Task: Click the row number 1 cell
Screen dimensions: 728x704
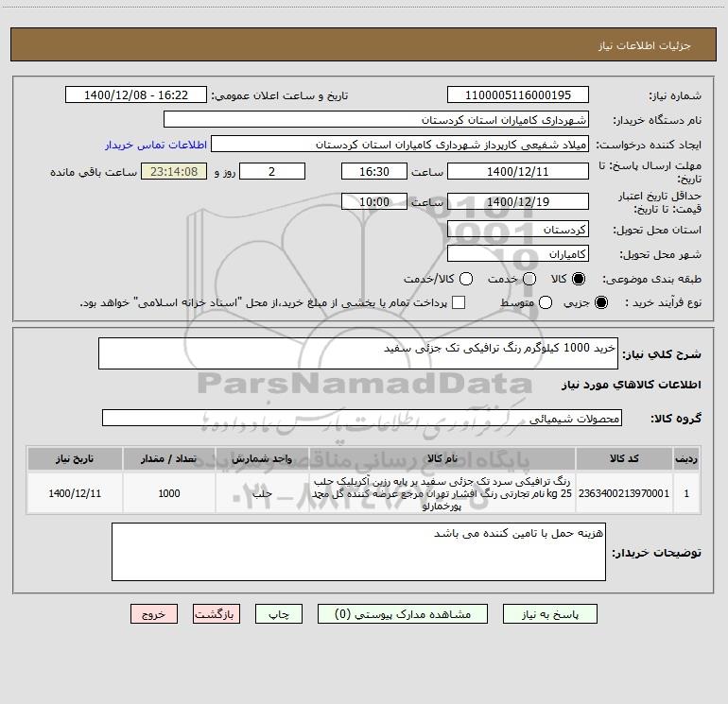Action: [686, 493]
